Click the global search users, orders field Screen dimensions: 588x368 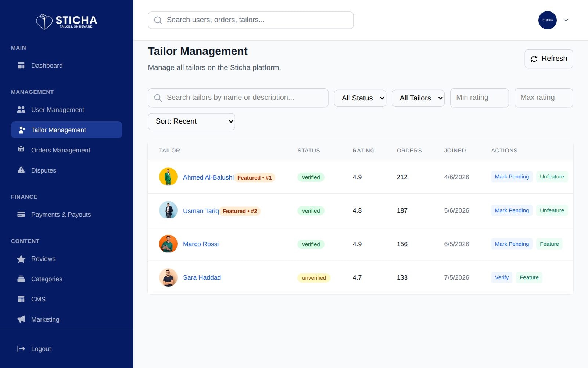point(251,20)
